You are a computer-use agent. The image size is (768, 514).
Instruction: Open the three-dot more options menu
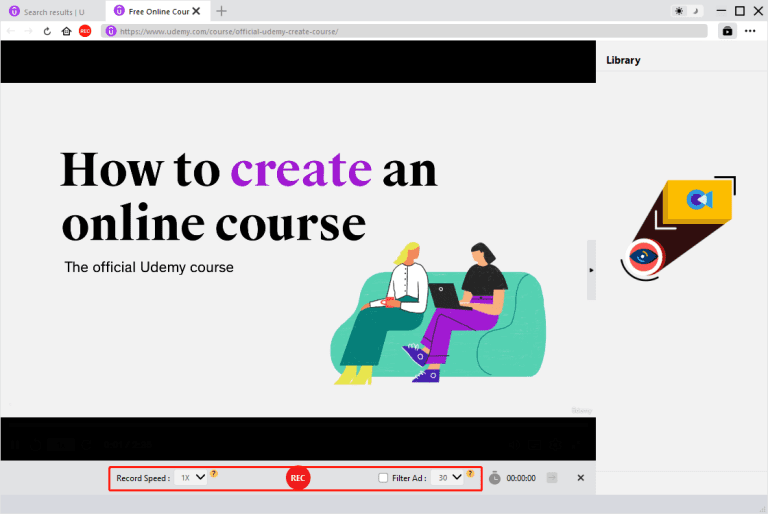[750, 31]
